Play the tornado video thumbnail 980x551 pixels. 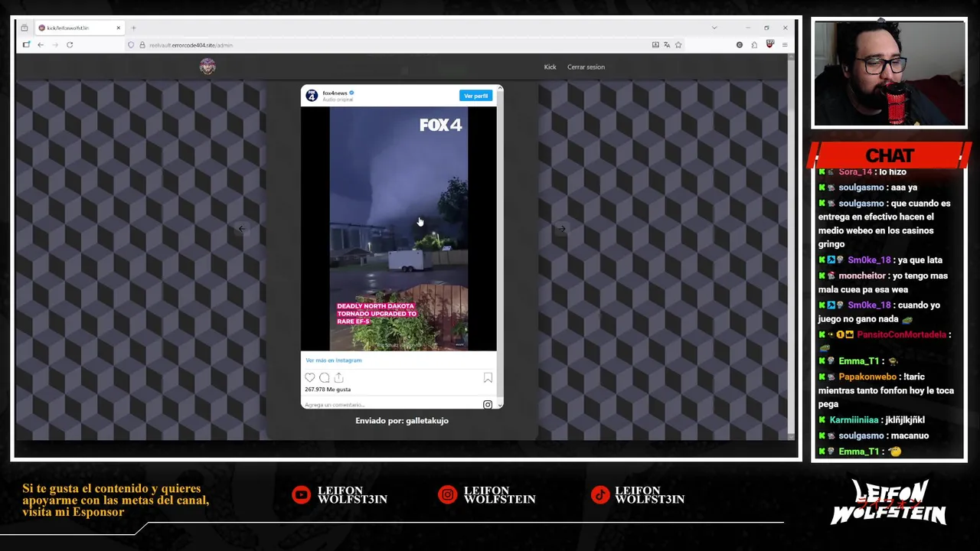pyautogui.click(x=398, y=229)
